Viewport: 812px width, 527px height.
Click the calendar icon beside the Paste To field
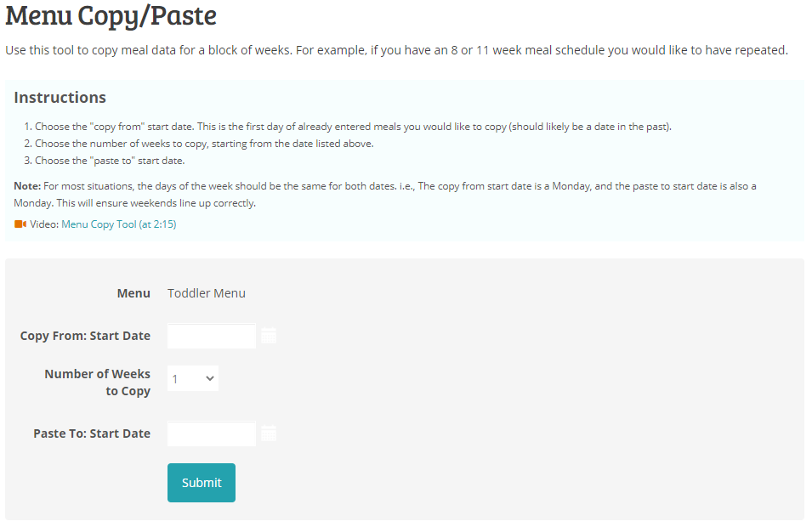tap(269, 433)
